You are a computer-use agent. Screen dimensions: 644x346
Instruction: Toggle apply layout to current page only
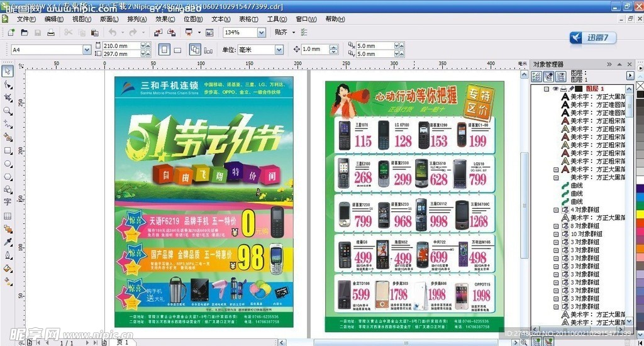208,50
